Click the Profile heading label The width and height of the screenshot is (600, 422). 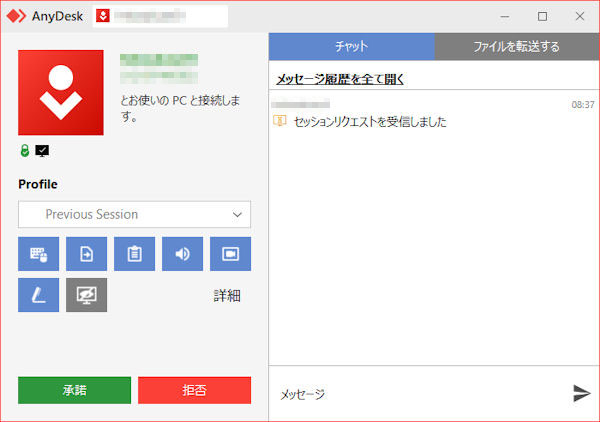[x=38, y=184]
